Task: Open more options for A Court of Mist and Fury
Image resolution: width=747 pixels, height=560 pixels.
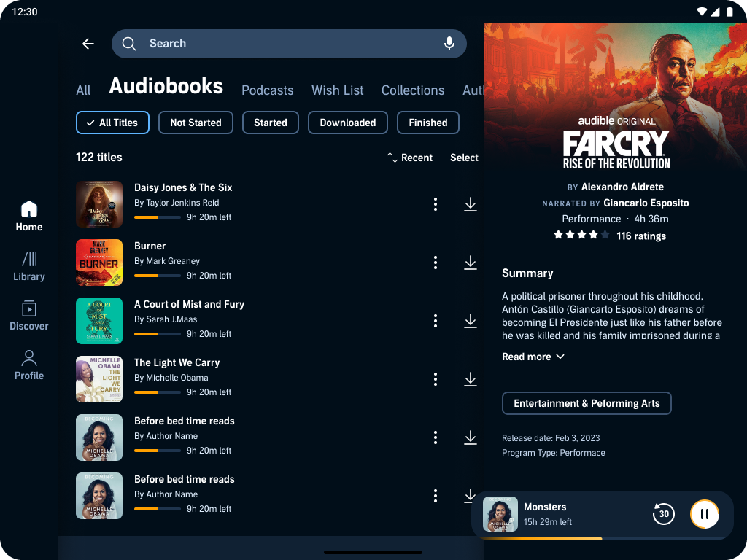Action: point(435,321)
